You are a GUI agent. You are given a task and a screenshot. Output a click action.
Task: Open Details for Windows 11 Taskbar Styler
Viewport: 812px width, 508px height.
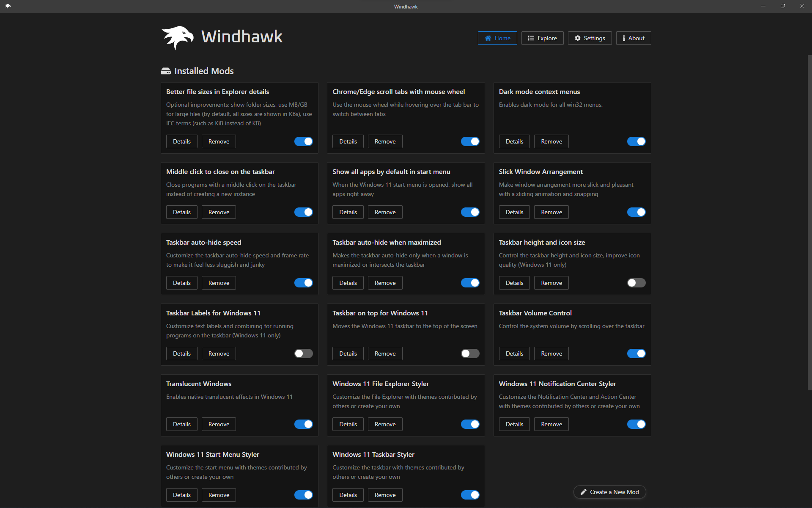pos(348,495)
